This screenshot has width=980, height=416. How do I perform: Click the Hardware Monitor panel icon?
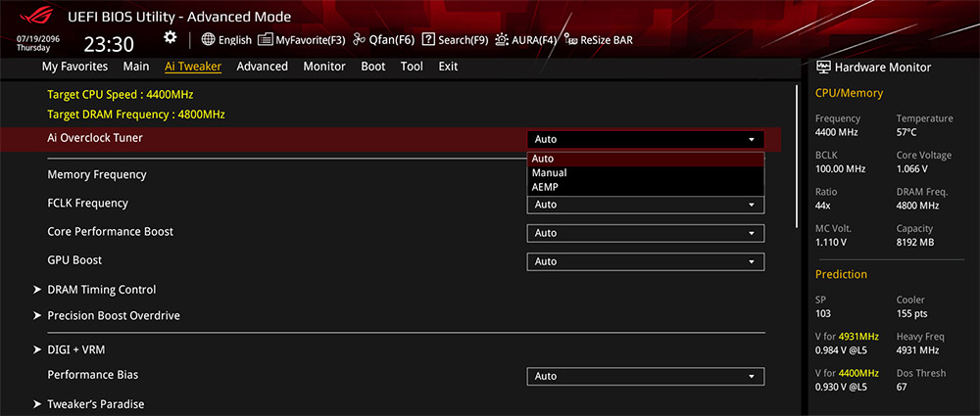823,68
